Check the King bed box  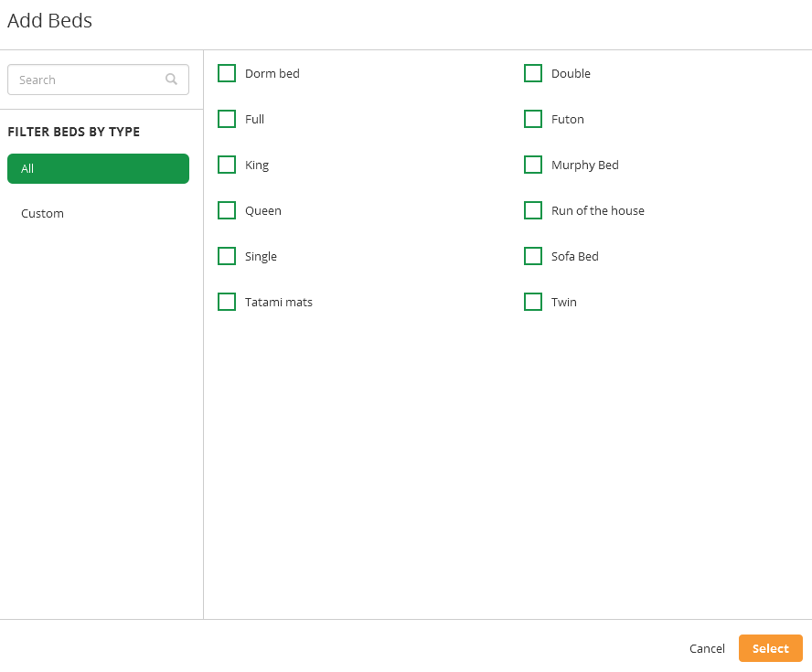(x=227, y=165)
